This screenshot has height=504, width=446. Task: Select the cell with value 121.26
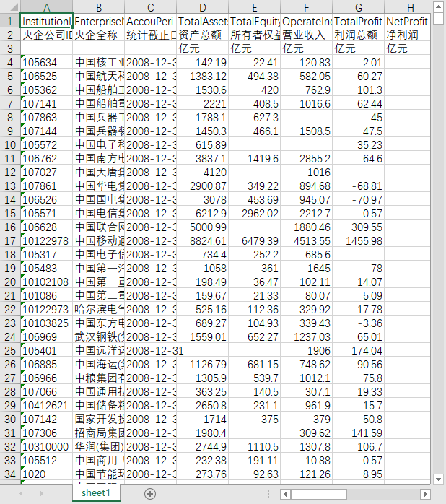click(x=306, y=474)
